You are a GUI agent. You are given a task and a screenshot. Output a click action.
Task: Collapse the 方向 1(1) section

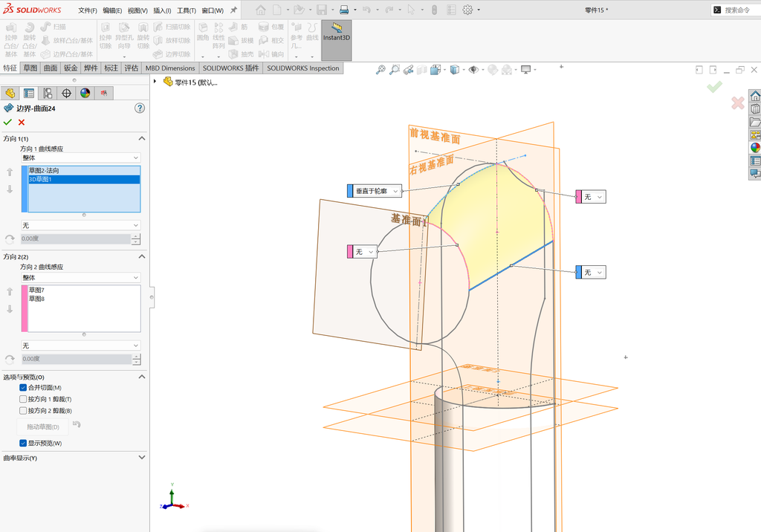[x=142, y=138]
